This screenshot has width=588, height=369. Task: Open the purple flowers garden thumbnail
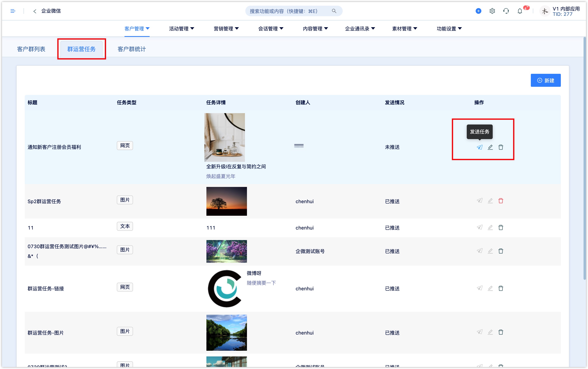pyautogui.click(x=226, y=251)
